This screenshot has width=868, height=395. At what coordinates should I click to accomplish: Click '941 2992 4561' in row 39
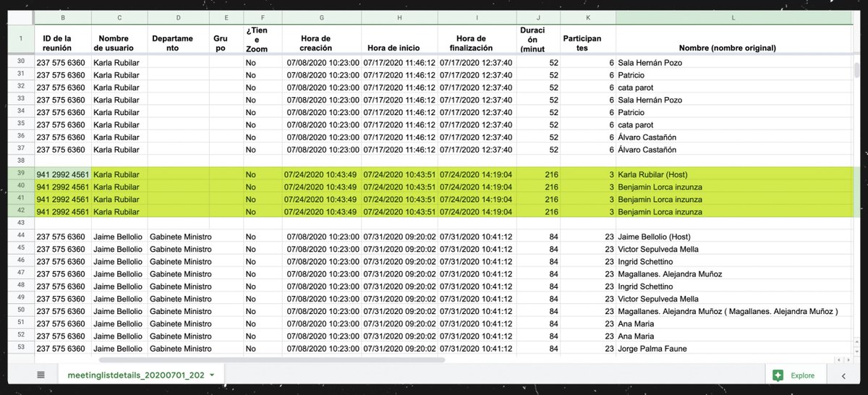[63, 174]
